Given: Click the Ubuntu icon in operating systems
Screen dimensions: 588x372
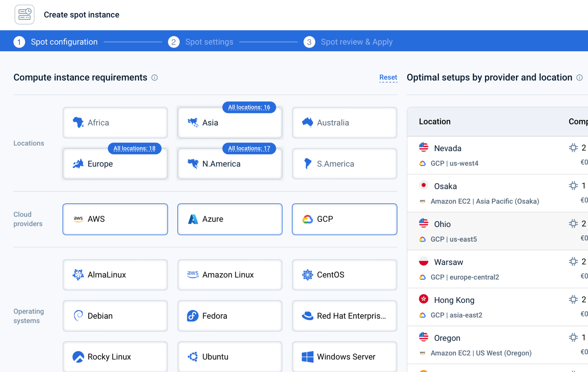Looking at the screenshot, I should pyautogui.click(x=193, y=356).
